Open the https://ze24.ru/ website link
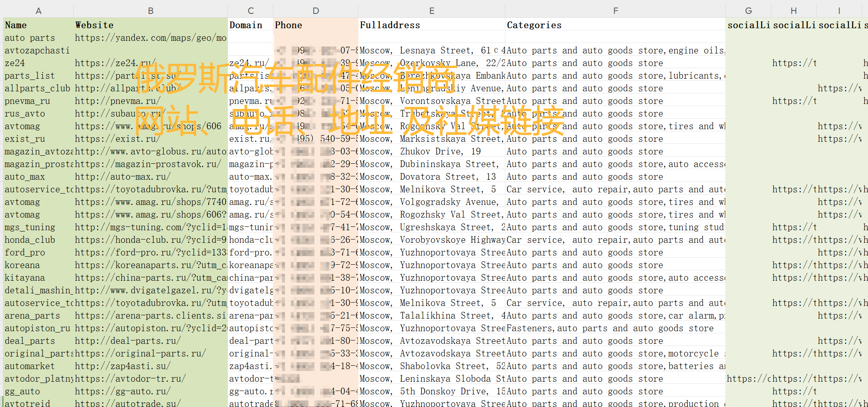Screen dimensions: 868x407 [115, 63]
